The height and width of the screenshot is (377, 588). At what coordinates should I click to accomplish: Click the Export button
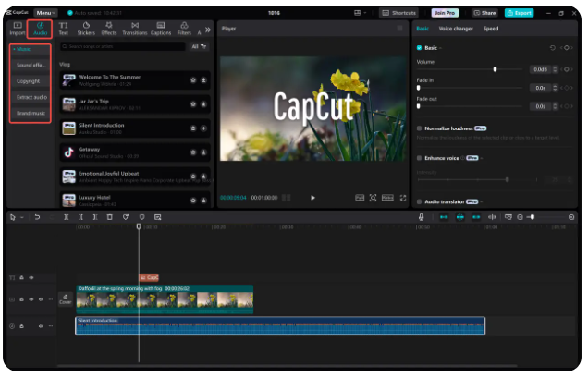519,13
